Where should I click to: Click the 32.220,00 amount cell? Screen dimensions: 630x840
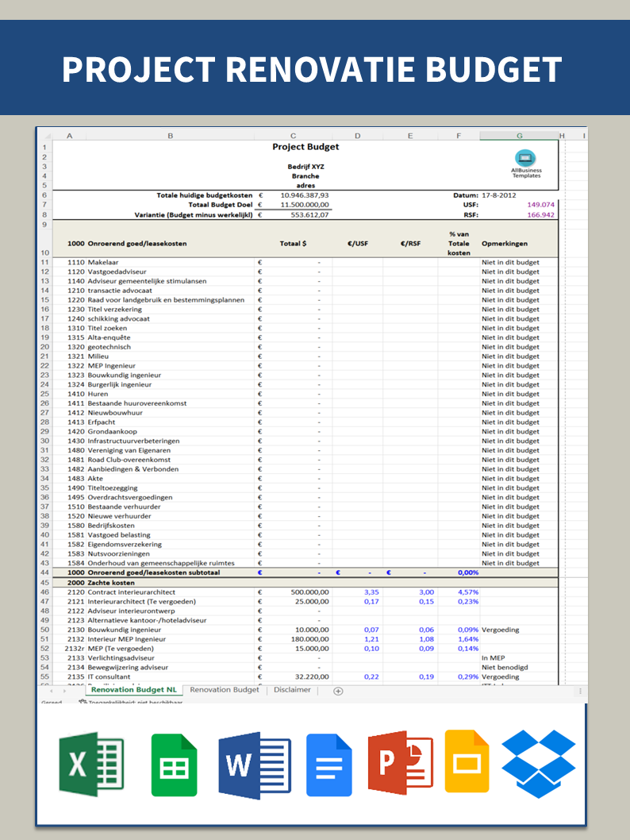(x=312, y=677)
